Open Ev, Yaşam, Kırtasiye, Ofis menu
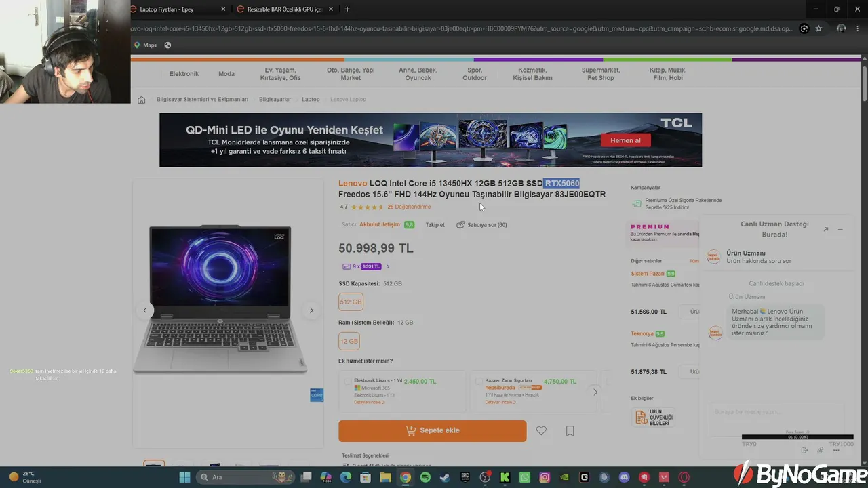This screenshot has width=868, height=488. pyautogui.click(x=280, y=74)
